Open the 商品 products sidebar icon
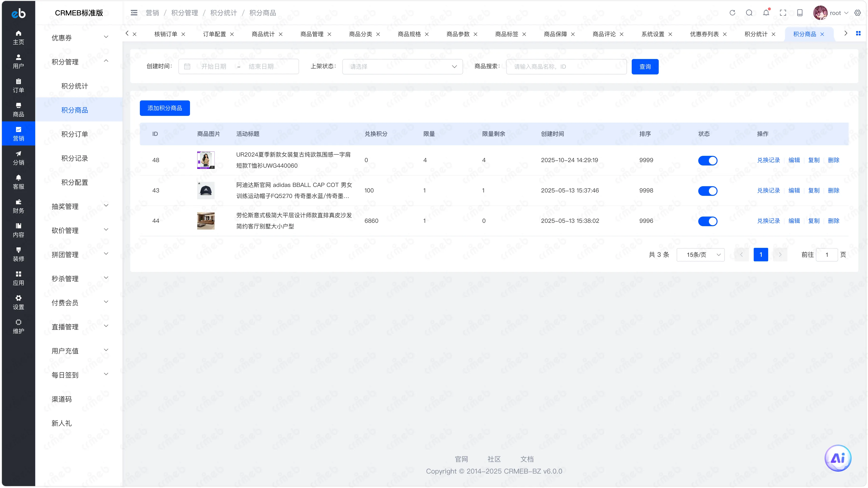 (x=19, y=110)
